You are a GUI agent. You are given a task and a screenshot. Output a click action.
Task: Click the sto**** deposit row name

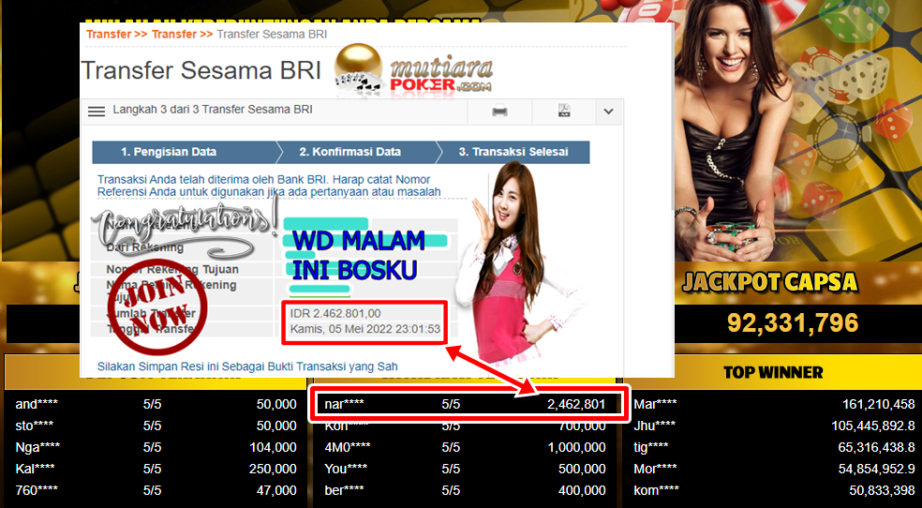pos(35,425)
